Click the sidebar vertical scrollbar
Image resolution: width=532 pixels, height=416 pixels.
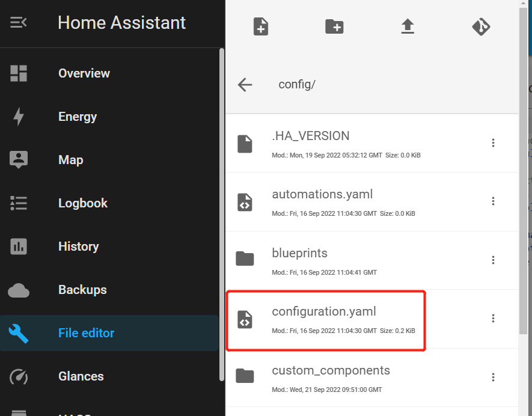(x=222, y=215)
